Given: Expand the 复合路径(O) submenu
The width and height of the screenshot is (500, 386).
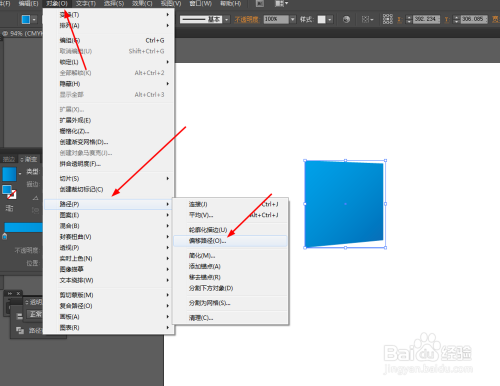Looking at the screenshot, I should (109, 306).
